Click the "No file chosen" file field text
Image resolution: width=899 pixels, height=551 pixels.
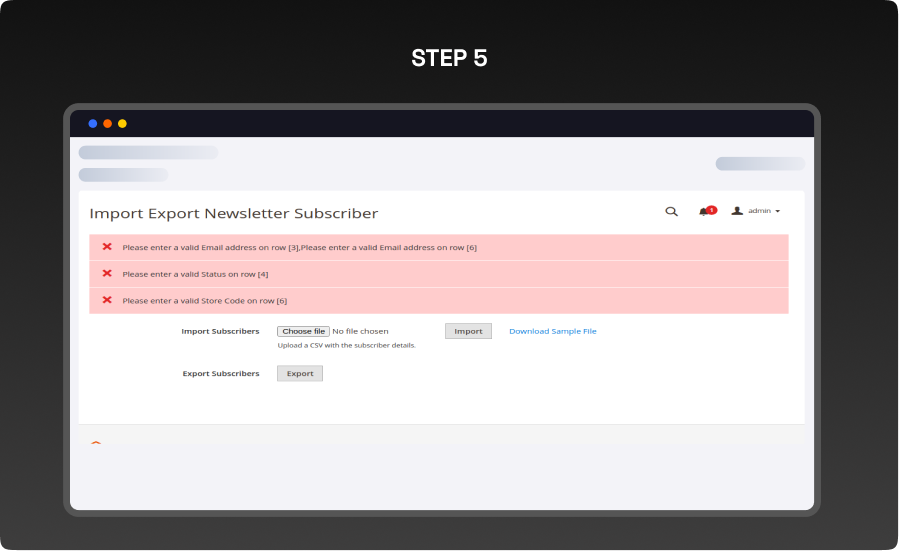click(360, 331)
